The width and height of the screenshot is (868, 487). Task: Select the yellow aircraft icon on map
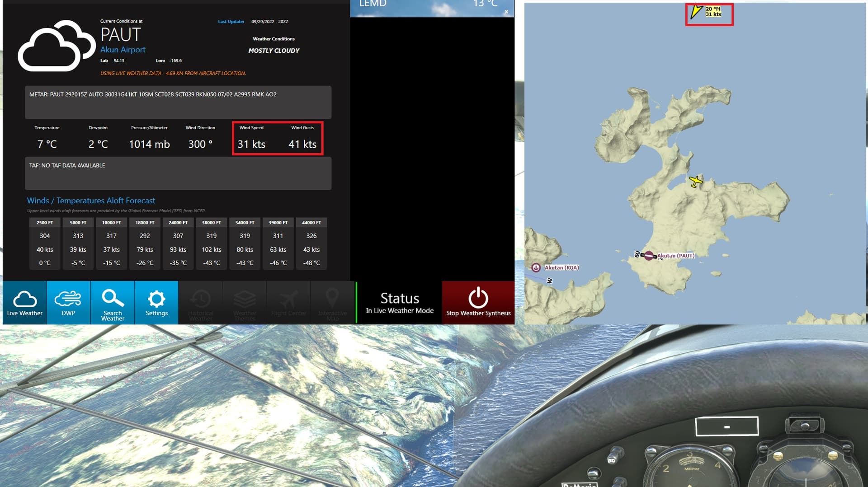tap(696, 182)
